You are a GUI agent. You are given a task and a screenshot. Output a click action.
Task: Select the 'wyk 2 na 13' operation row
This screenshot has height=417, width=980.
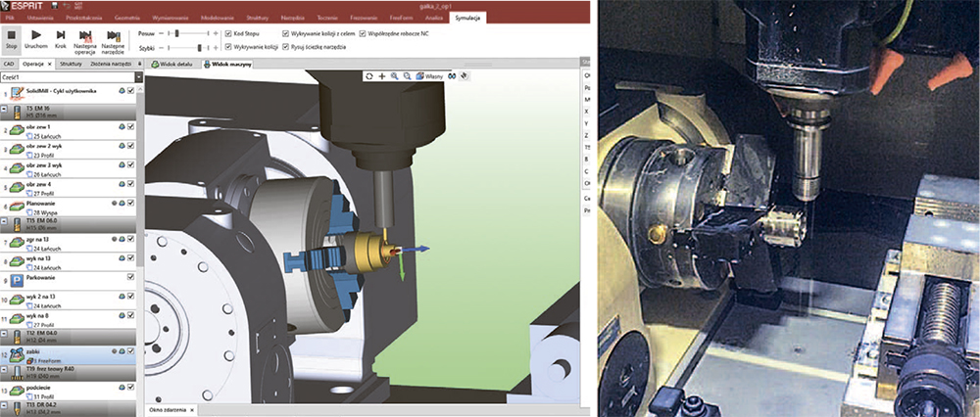click(x=69, y=301)
